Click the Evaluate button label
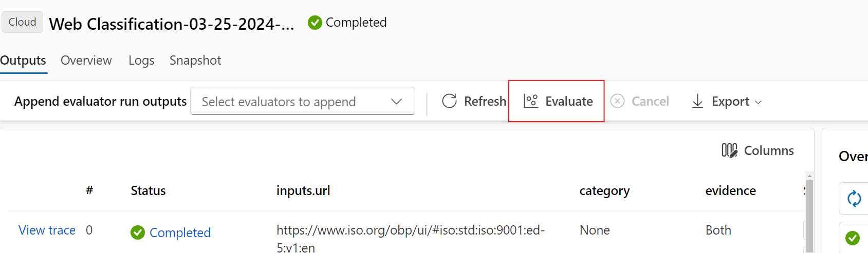 [569, 101]
